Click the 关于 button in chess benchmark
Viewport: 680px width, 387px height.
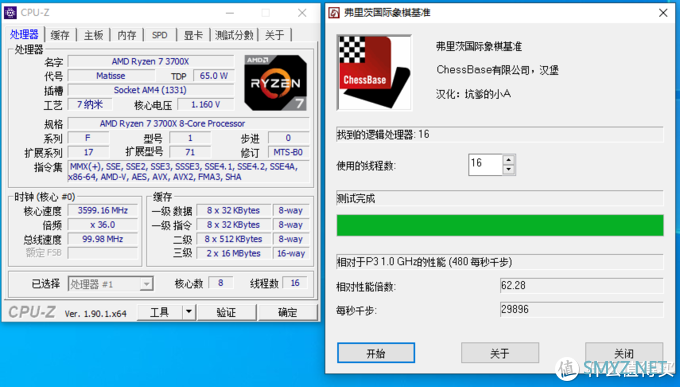pyautogui.click(x=500, y=353)
